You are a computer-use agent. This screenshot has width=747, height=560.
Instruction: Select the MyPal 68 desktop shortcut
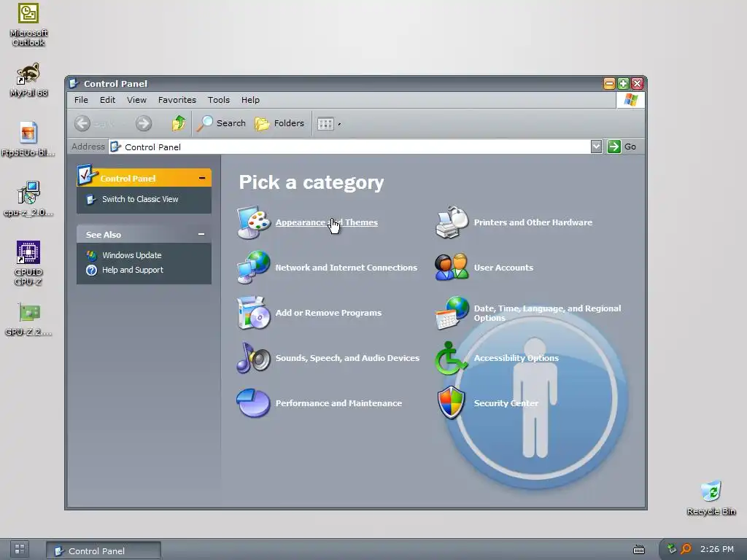pos(28,80)
